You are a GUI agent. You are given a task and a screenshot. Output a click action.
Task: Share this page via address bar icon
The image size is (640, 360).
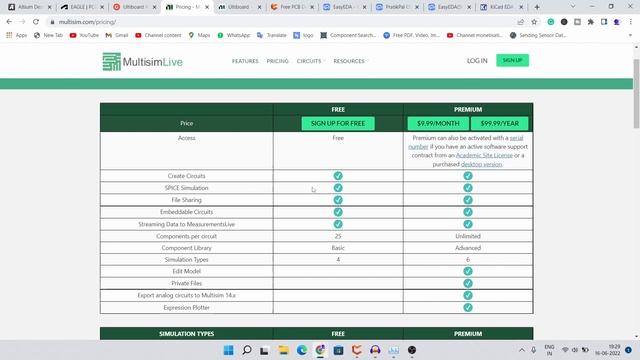coord(520,22)
